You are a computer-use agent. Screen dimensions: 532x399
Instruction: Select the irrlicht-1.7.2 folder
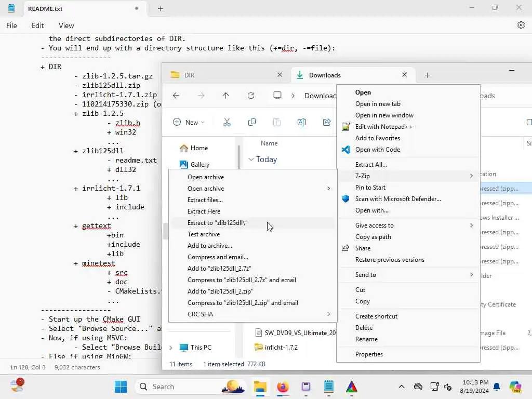[281, 348]
